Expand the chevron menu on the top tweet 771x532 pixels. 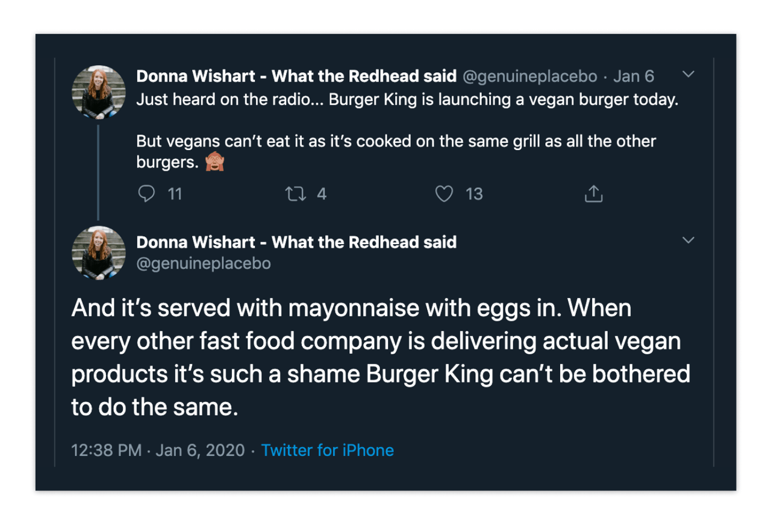688,75
